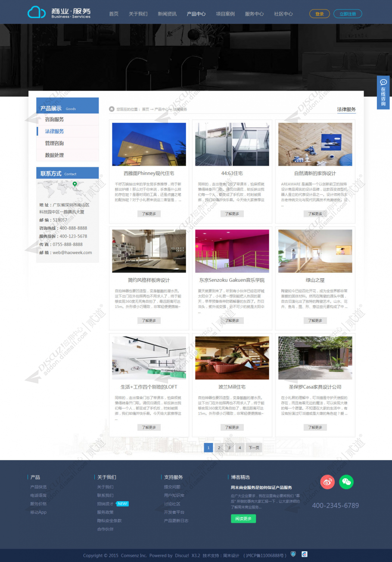The image size is (392, 562).
Task: Select page 1 in pagination
Action: click(208, 448)
